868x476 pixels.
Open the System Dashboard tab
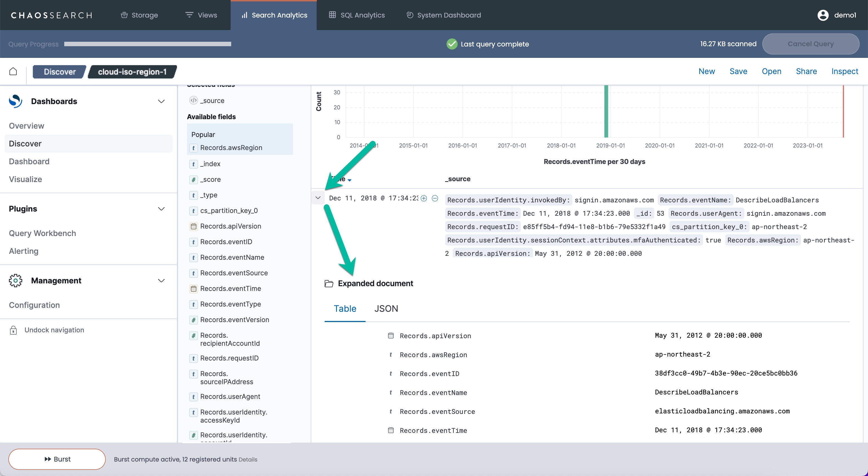pyautogui.click(x=443, y=15)
